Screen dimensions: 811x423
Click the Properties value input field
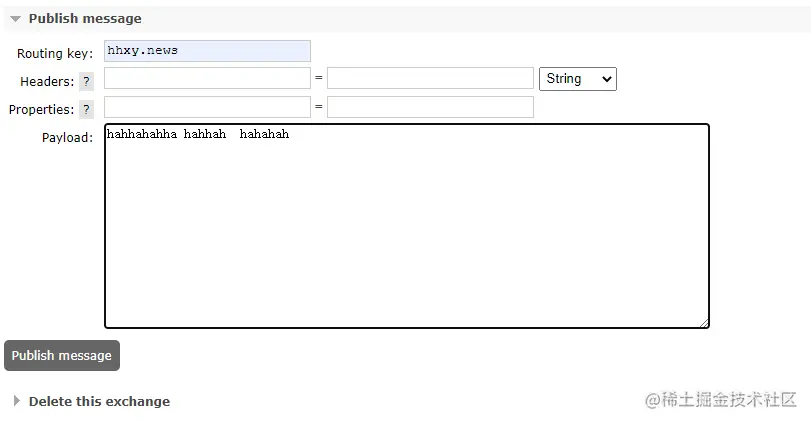pos(430,107)
